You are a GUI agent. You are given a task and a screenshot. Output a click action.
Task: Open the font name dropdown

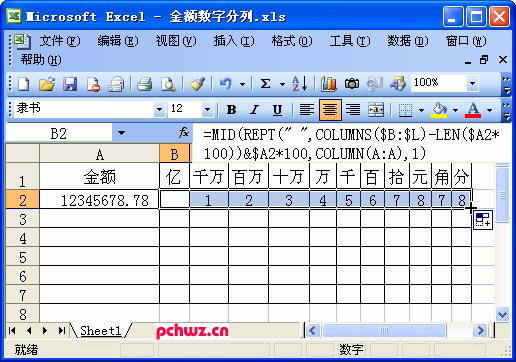click(159, 109)
